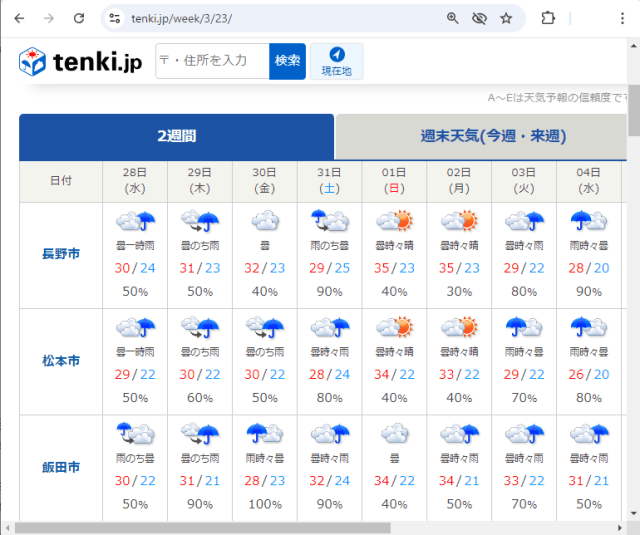
Task: Click 飯田市 28日 rain-then-cloudy icon
Action: (x=135, y=433)
